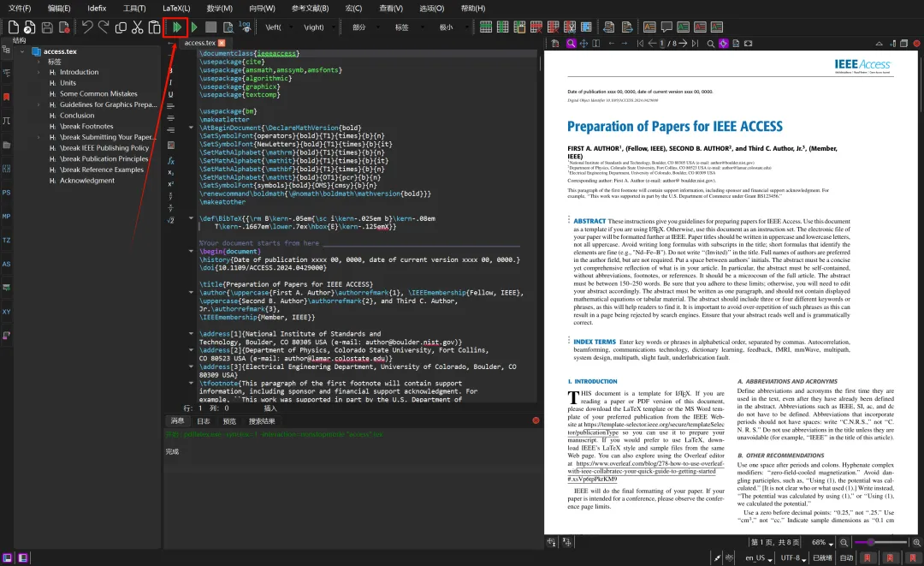Open the LaTeX(L) menu
The width and height of the screenshot is (924, 566).
click(176, 9)
